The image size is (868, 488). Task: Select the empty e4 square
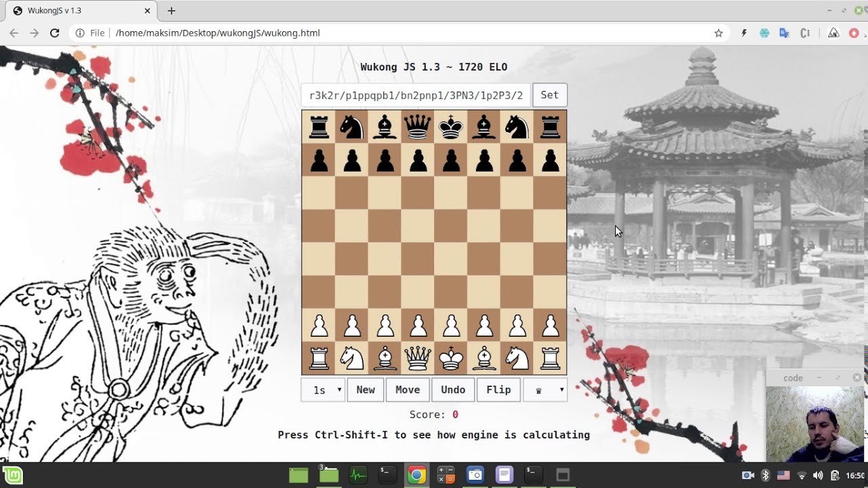pyautogui.click(x=451, y=259)
